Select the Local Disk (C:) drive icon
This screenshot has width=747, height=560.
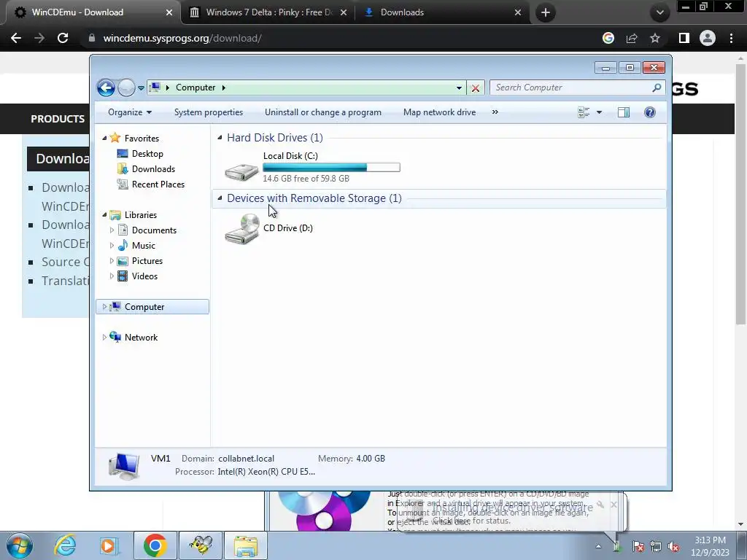point(241,171)
